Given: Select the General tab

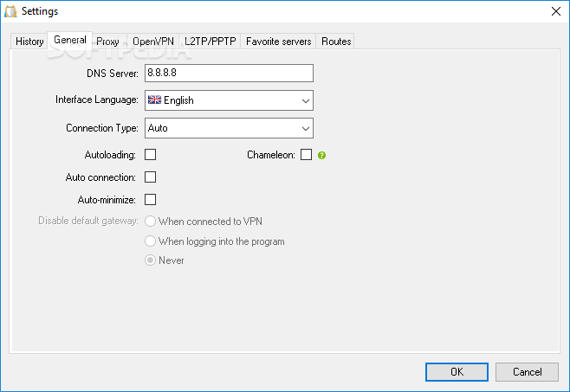Looking at the screenshot, I should click(x=70, y=40).
